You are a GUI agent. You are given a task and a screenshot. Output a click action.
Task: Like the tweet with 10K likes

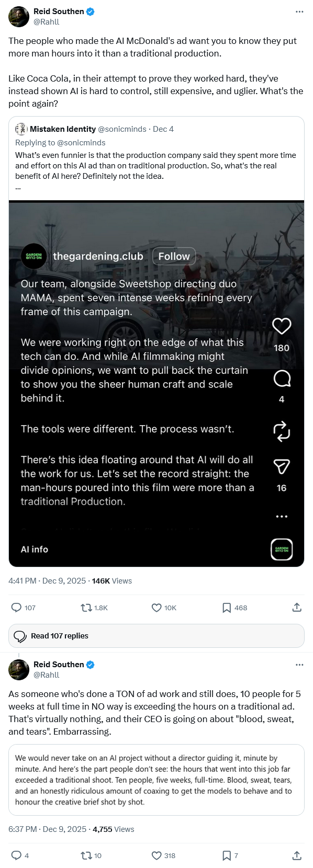click(156, 608)
